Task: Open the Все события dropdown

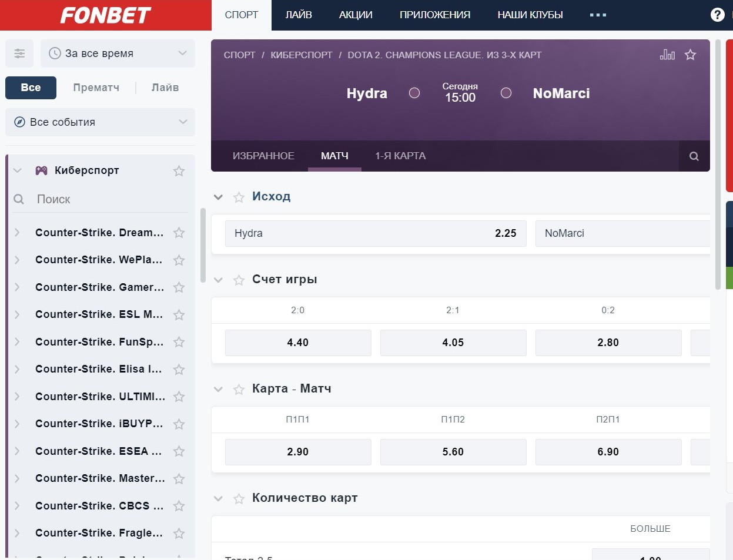Action: tap(100, 122)
